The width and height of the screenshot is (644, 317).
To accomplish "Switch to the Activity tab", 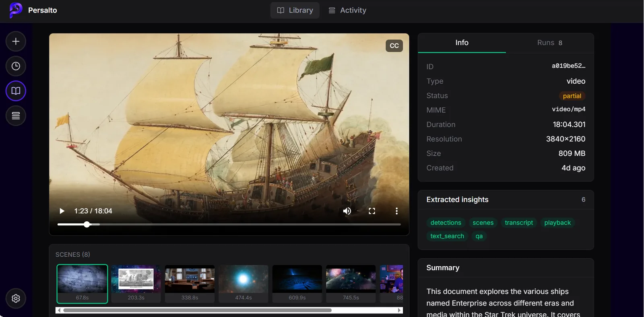I will 347,10.
